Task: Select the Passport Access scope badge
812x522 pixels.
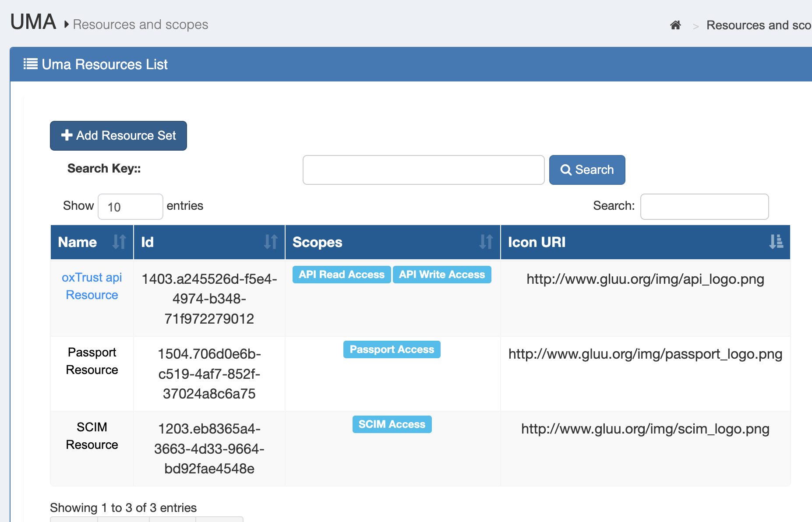Action: (x=392, y=349)
